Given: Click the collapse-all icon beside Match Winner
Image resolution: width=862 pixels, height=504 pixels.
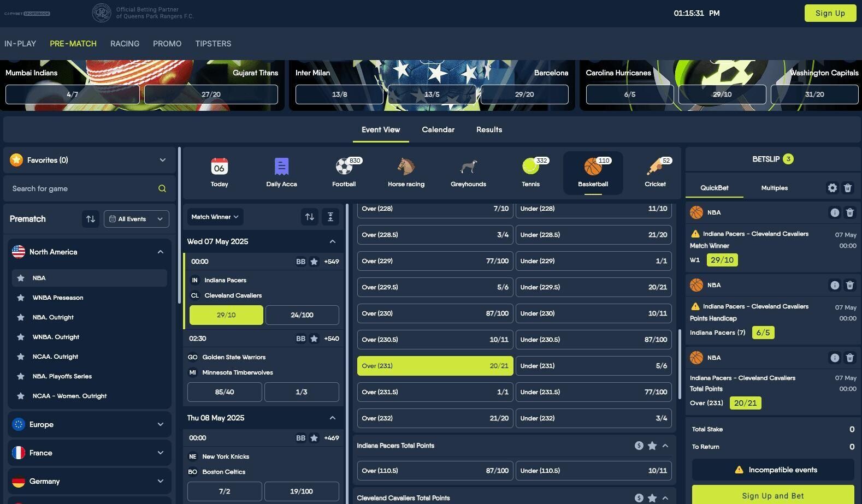Looking at the screenshot, I should [x=330, y=217].
